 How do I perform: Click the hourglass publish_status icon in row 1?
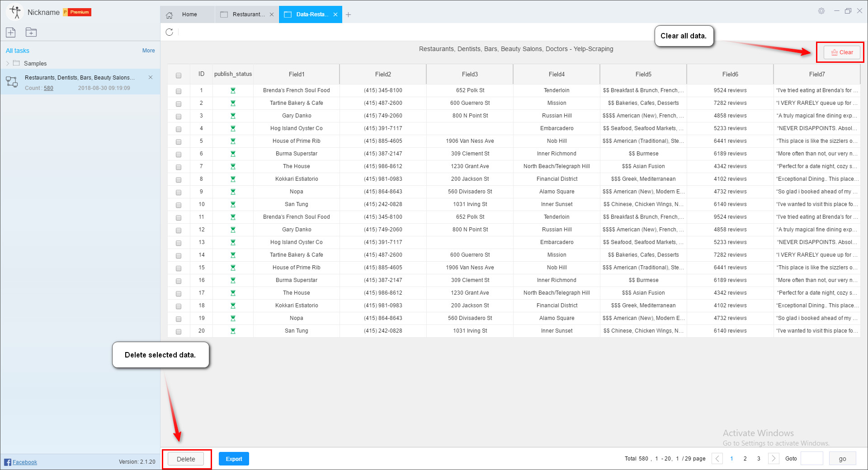(233, 90)
